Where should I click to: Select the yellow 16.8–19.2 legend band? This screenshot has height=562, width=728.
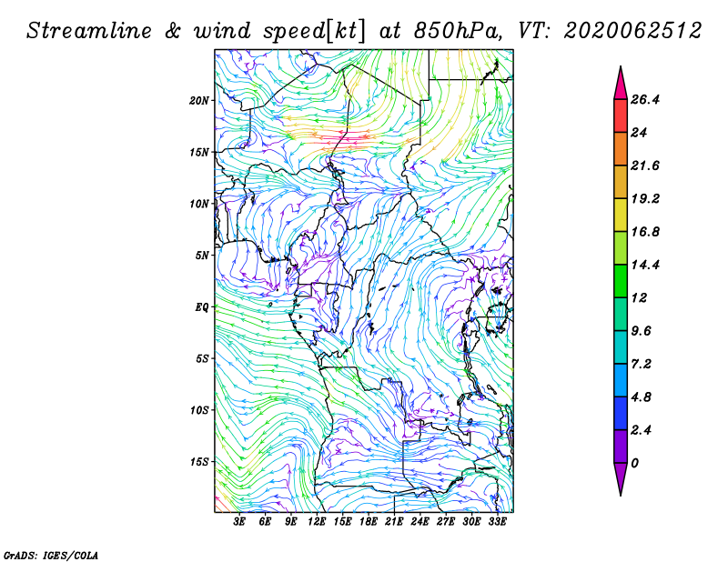(621, 215)
